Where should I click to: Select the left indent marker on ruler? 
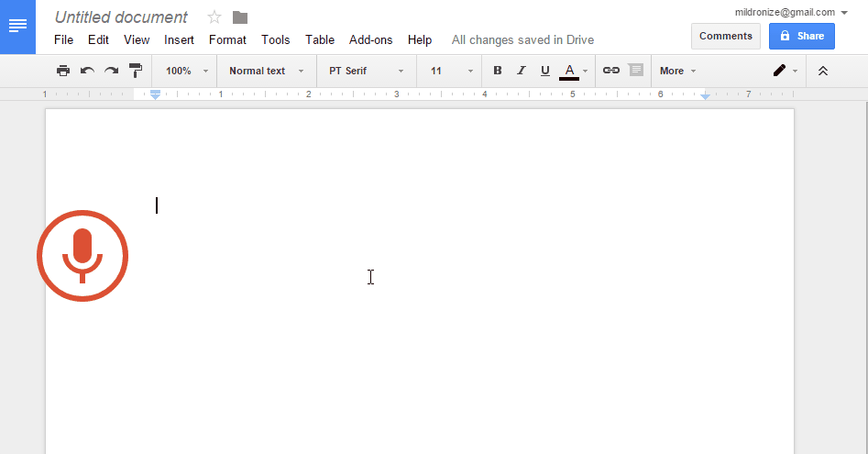click(x=156, y=96)
